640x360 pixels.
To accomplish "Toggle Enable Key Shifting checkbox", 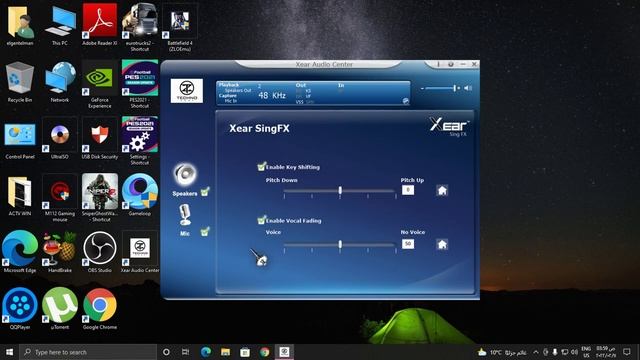I will click(261, 166).
